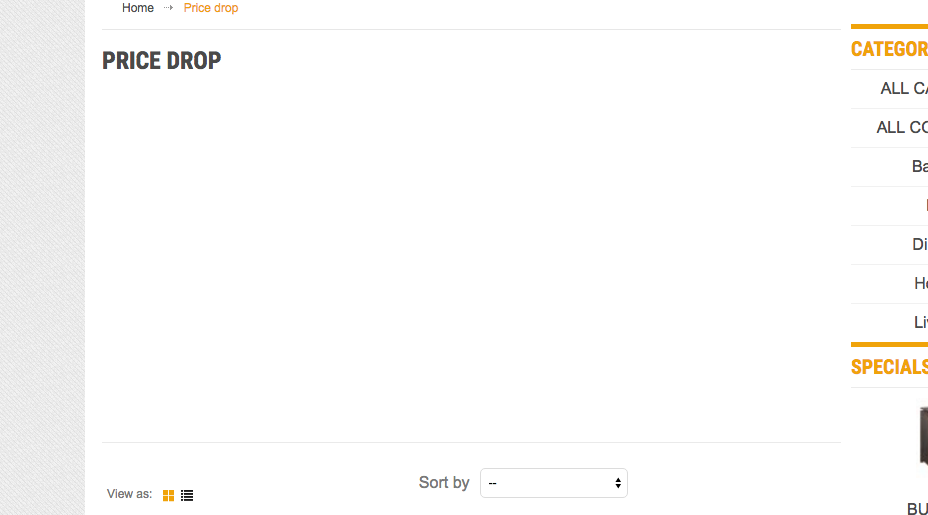Viewport: 928px width, 515px height.
Task: Click the Specials product thumbnail image
Action: [x=922, y=437]
